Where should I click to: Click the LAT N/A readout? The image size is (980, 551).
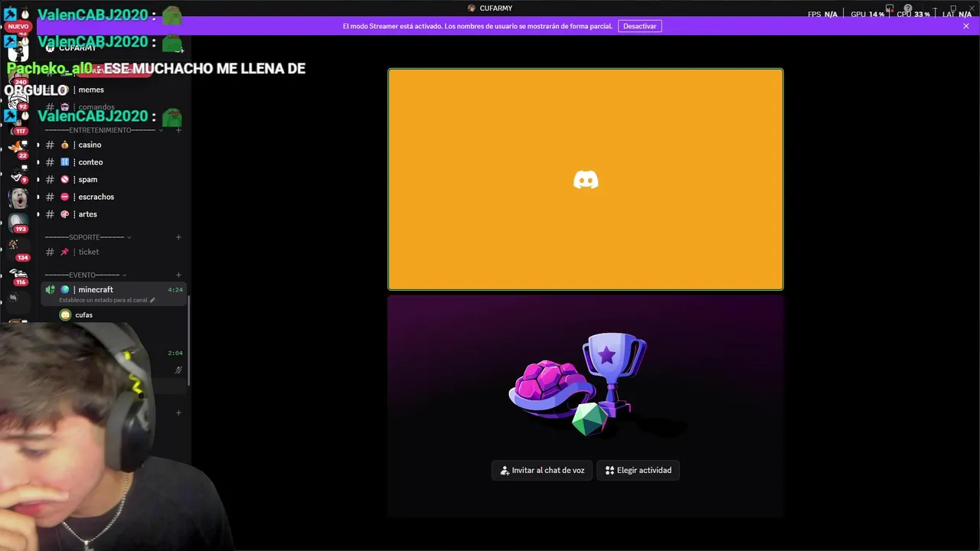[957, 14]
